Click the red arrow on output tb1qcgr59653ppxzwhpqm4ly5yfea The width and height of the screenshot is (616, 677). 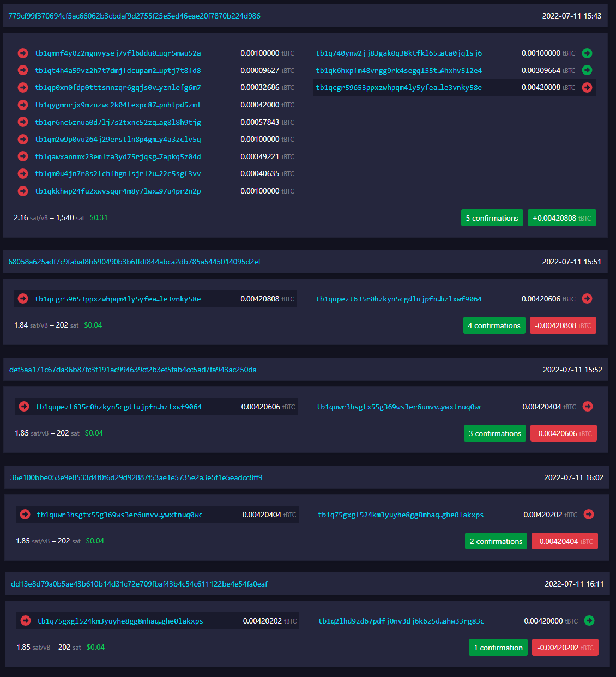coord(587,87)
